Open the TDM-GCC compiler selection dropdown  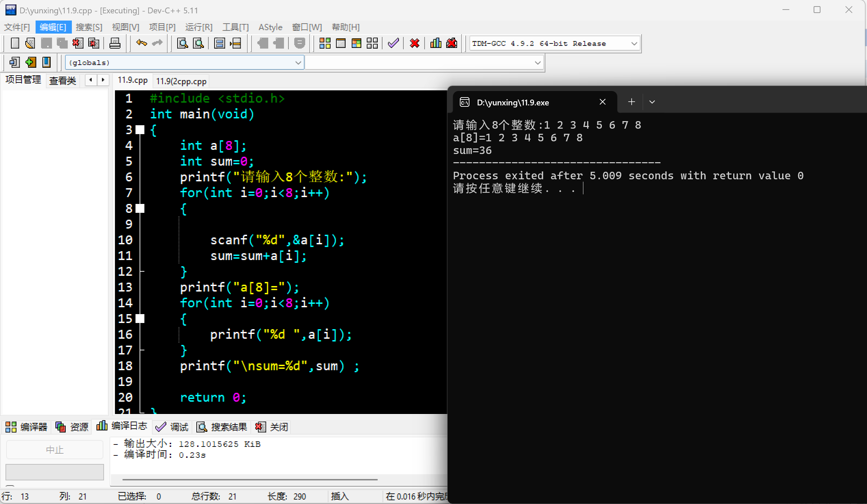coord(634,44)
